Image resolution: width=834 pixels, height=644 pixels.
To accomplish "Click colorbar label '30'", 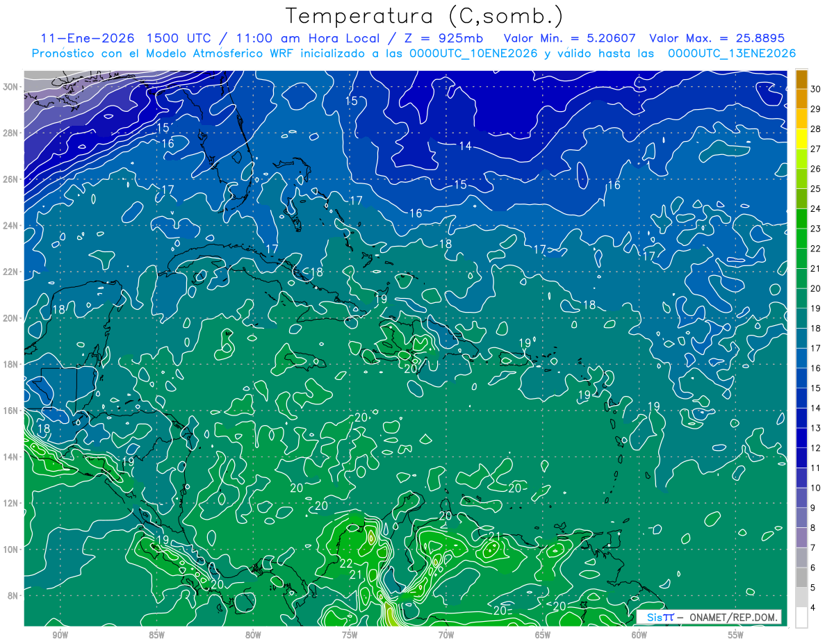I will (816, 89).
